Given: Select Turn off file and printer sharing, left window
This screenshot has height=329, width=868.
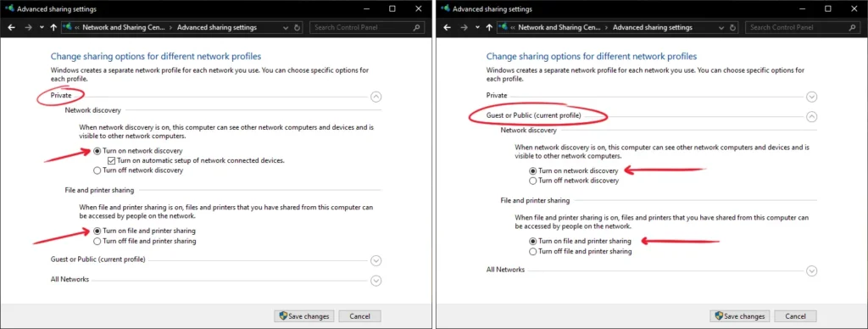Looking at the screenshot, I should (145, 242).
